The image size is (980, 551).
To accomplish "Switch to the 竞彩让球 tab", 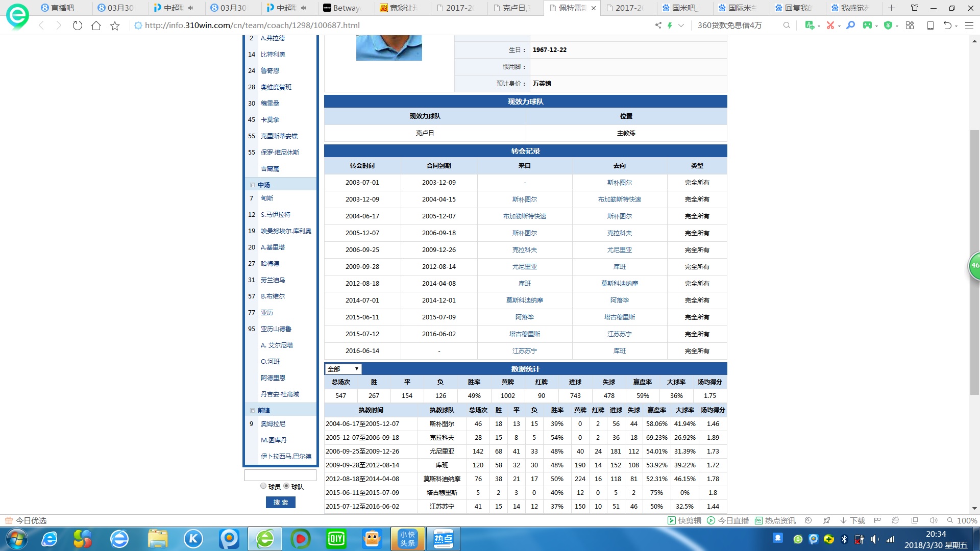I will tap(402, 8).
